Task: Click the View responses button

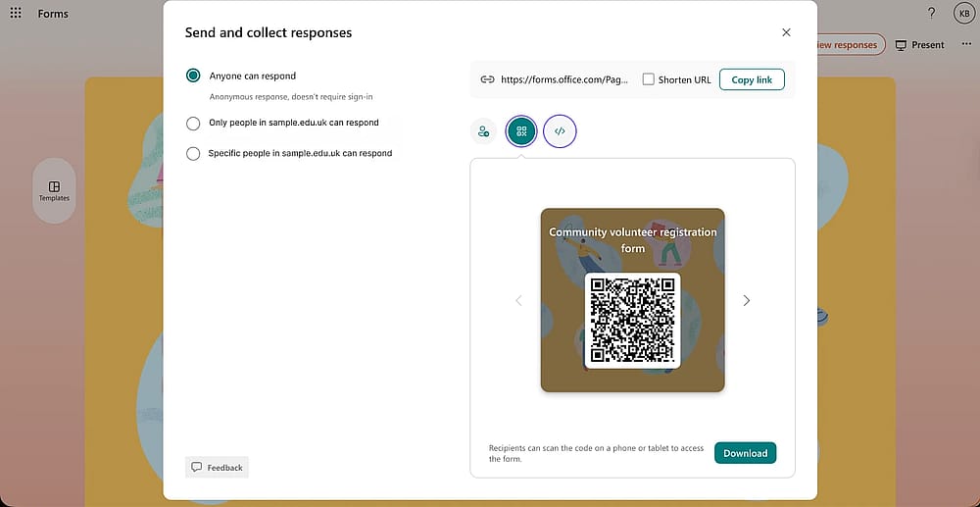Action: click(852, 44)
